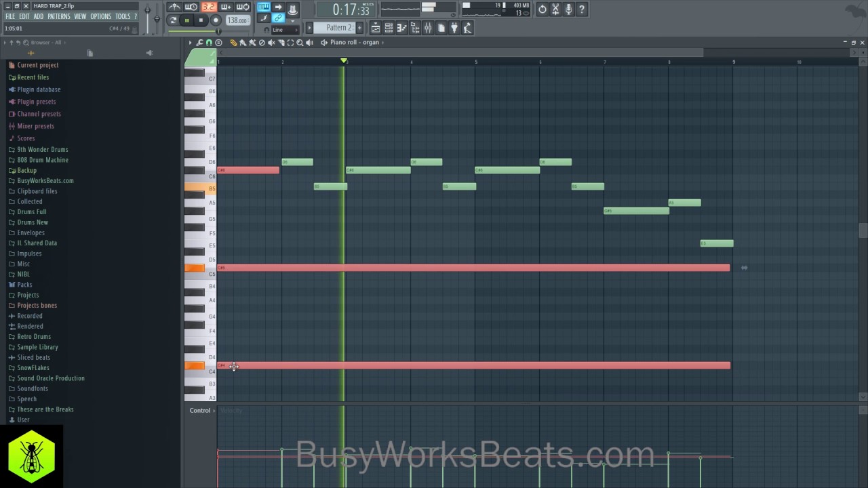Pause playback with the pause button

coord(186,20)
